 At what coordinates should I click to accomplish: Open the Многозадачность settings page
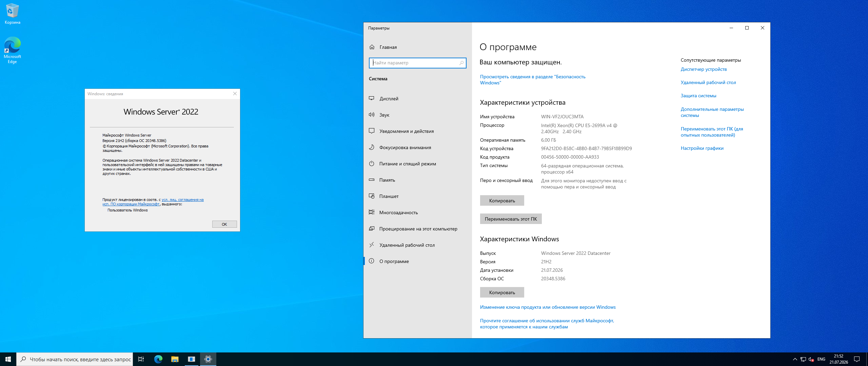[417, 212]
